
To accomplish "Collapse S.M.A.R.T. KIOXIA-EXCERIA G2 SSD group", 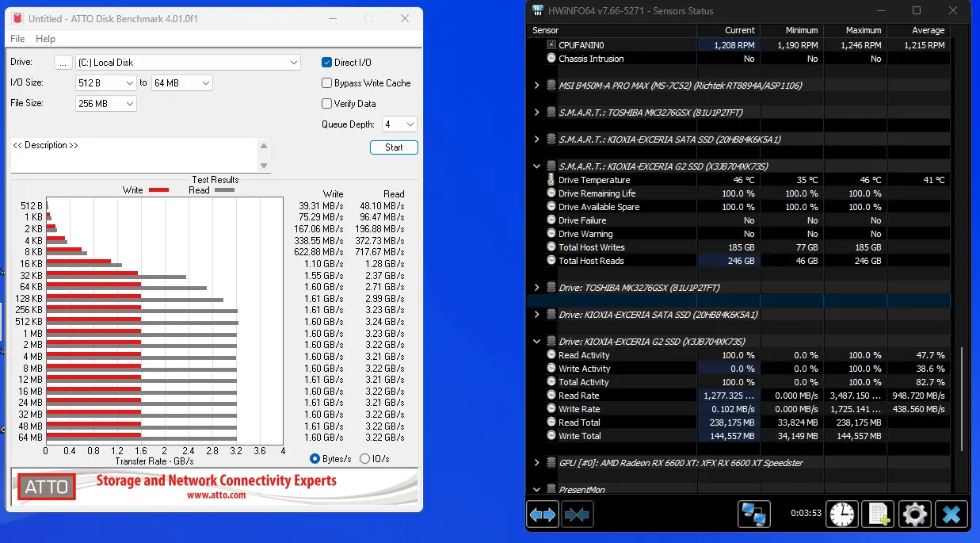I will pyautogui.click(x=537, y=166).
